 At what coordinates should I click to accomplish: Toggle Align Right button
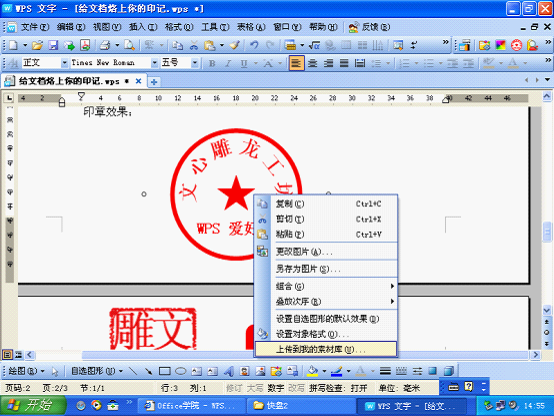click(328, 63)
